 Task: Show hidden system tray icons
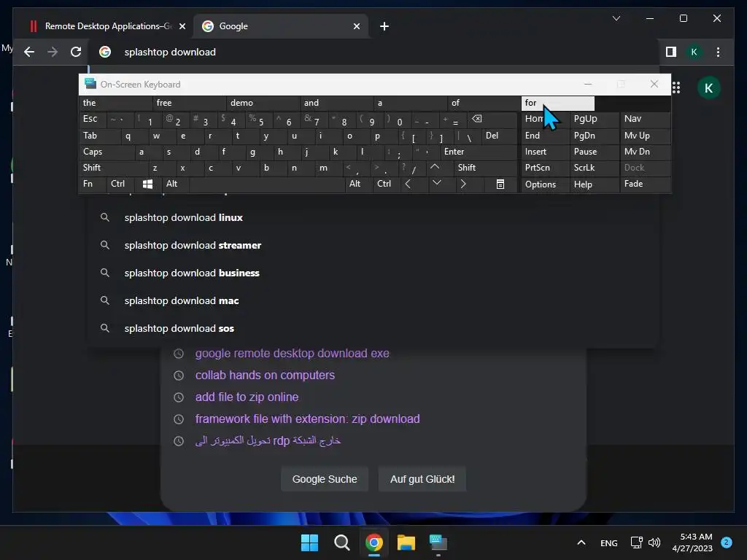click(581, 542)
